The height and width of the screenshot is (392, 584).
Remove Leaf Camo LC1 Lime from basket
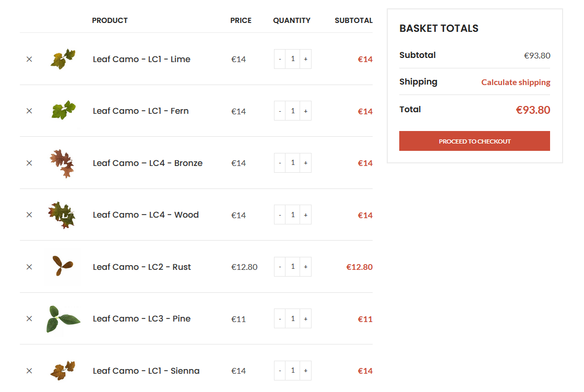tap(29, 60)
